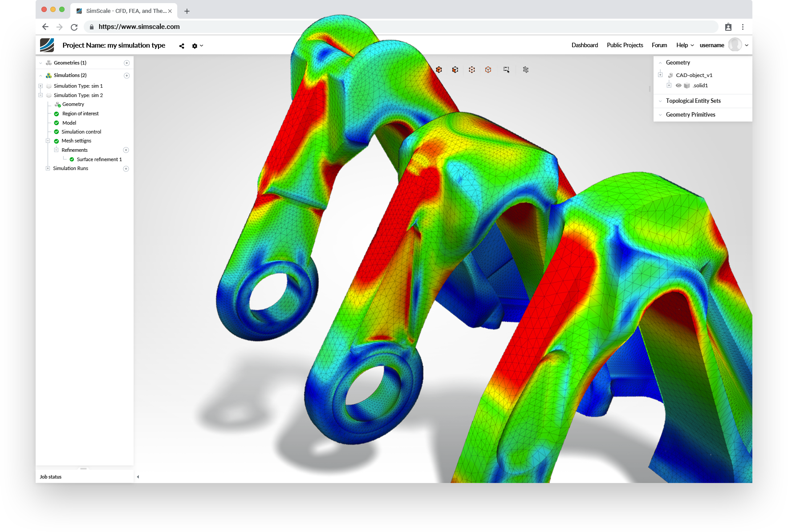Image resolution: width=788 pixels, height=532 pixels.
Task: Select the volume selection cube icon
Action: pyautogui.click(x=439, y=70)
